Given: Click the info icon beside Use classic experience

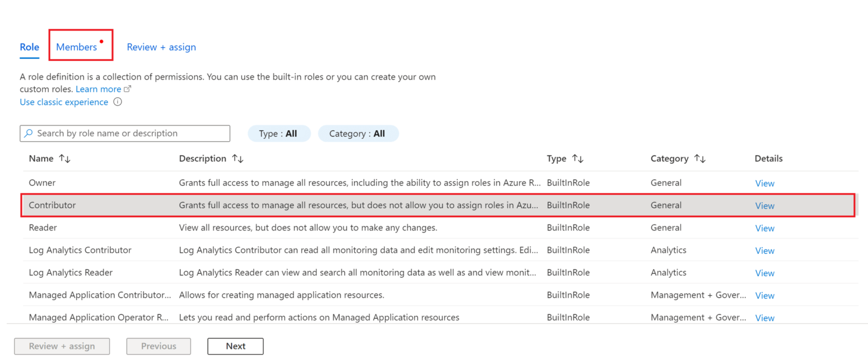Looking at the screenshot, I should point(118,102).
